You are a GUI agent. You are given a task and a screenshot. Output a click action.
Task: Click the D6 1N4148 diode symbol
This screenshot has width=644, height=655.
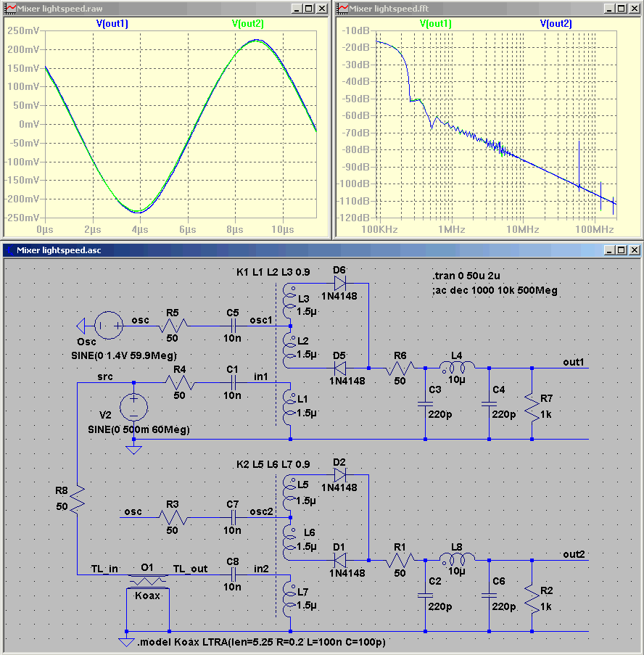(340, 284)
